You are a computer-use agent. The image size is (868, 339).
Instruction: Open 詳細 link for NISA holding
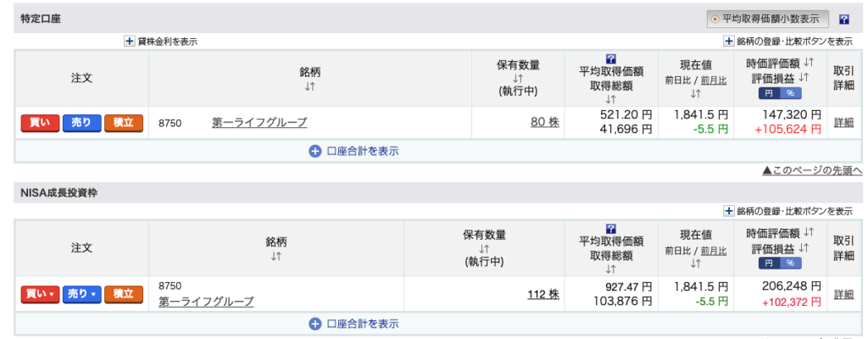(843, 294)
